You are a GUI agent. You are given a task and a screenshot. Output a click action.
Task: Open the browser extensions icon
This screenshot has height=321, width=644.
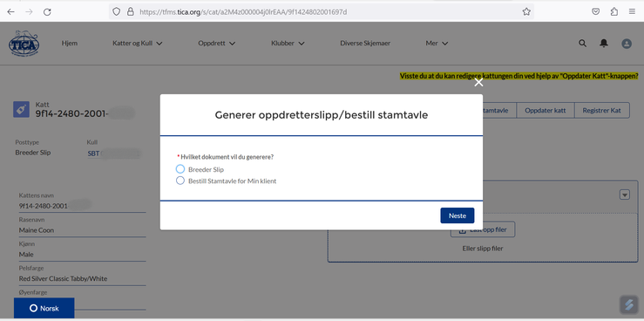(x=614, y=12)
